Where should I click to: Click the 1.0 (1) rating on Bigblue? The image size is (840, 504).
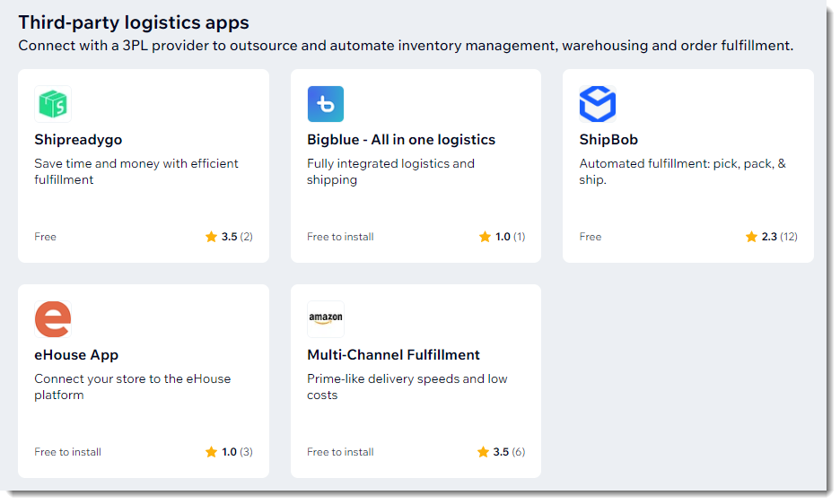point(502,237)
